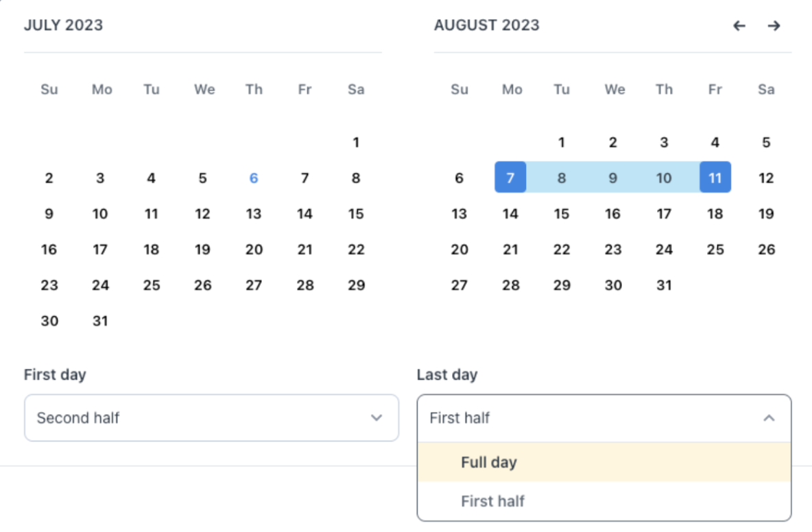
Task: Select July 31 on the calendar
Action: [100, 321]
